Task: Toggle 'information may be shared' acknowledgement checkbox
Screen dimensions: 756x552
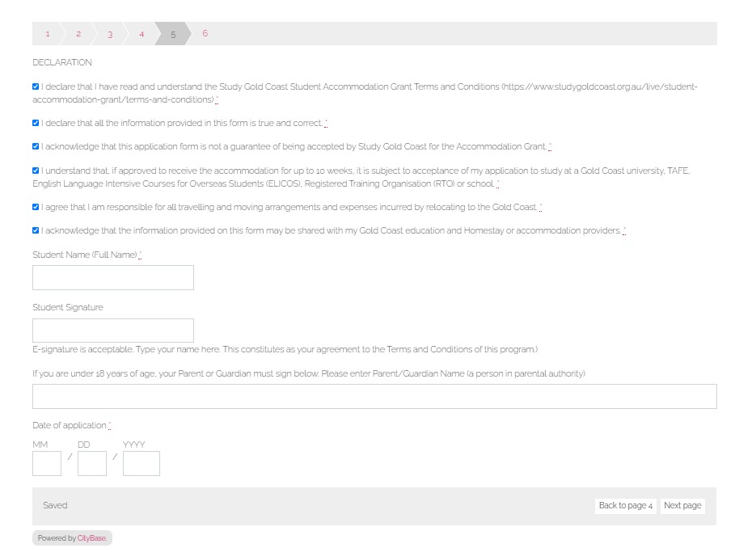Action: click(x=36, y=230)
